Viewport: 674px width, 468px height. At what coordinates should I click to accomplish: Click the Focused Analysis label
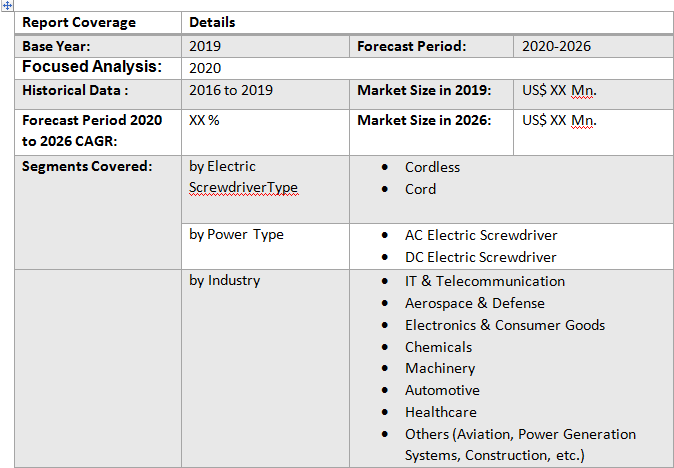(x=91, y=67)
